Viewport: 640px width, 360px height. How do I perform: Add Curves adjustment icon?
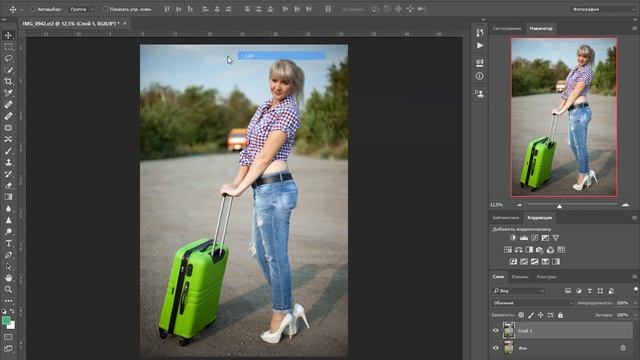pyautogui.click(x=534, y=238)
